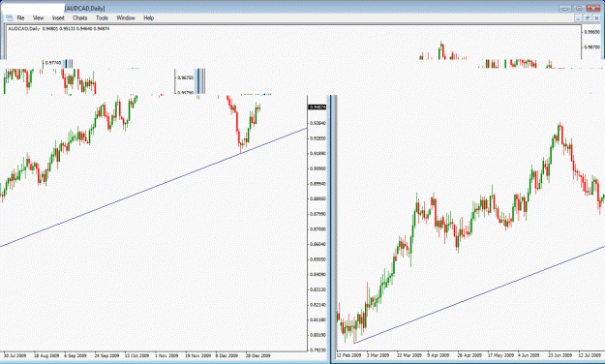
Task: Click the 0.87000 price scale label
Action: (x=318, y=228)
